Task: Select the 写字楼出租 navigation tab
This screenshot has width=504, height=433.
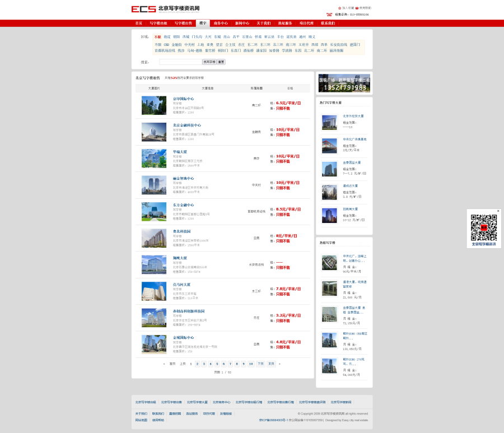Action: [x=158, y=24]
